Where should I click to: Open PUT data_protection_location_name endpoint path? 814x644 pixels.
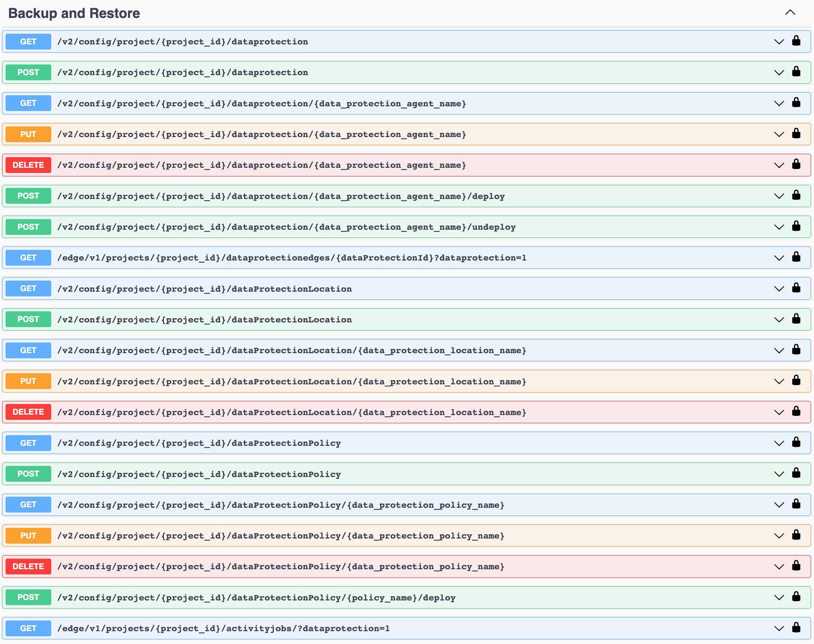pos(292,381)
